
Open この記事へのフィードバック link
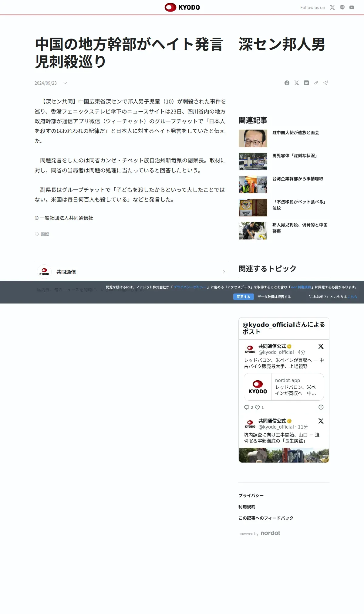pyautogui.click(x=266, y=518)
